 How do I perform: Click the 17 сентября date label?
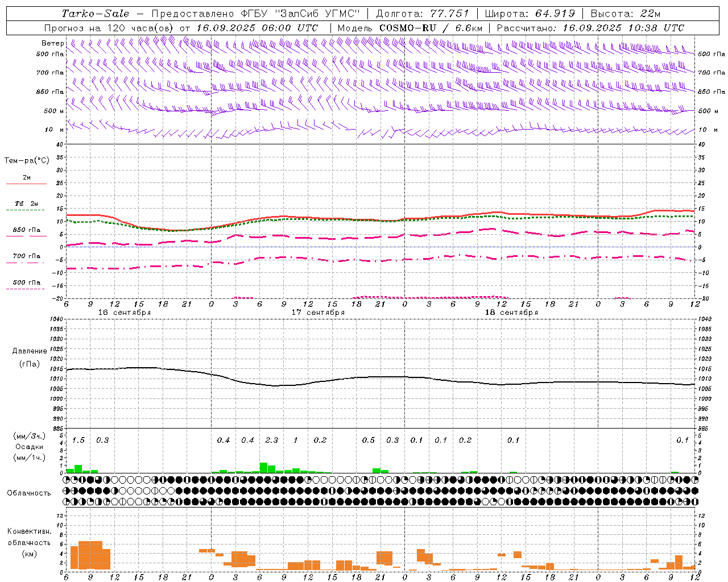tap(318, 313)
